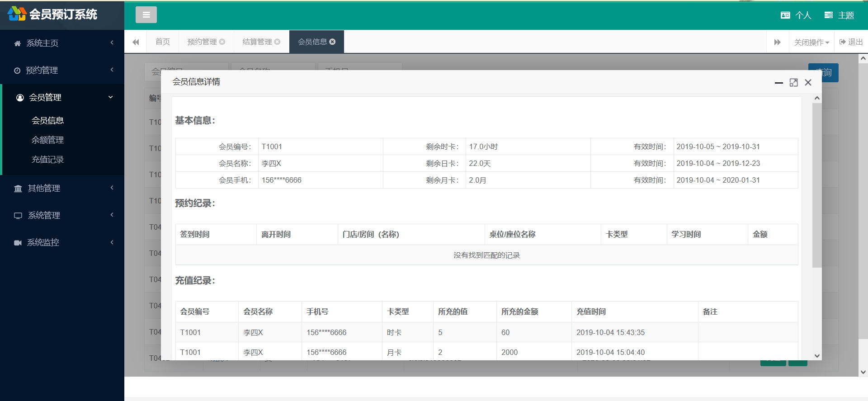This screenshot has width=868, height=401.
Task: Click recharge time 2019-10-04 15:43:35
Action: click(610, 332)
